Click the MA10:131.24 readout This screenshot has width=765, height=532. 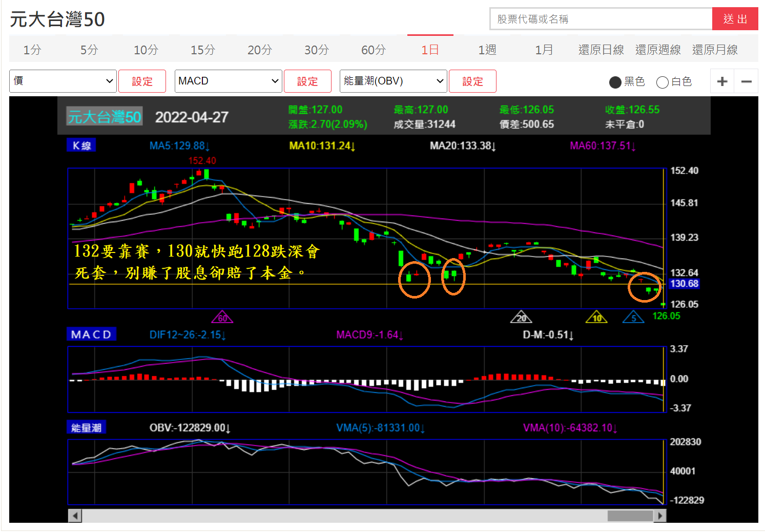click(x=322, y=146)
